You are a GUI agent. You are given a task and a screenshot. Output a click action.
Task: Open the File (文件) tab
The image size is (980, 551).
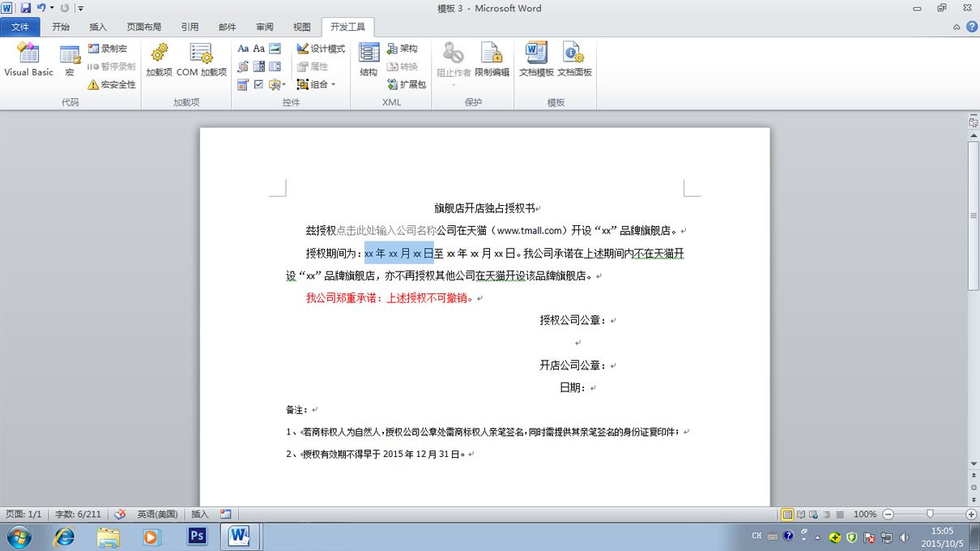point(20,27)
